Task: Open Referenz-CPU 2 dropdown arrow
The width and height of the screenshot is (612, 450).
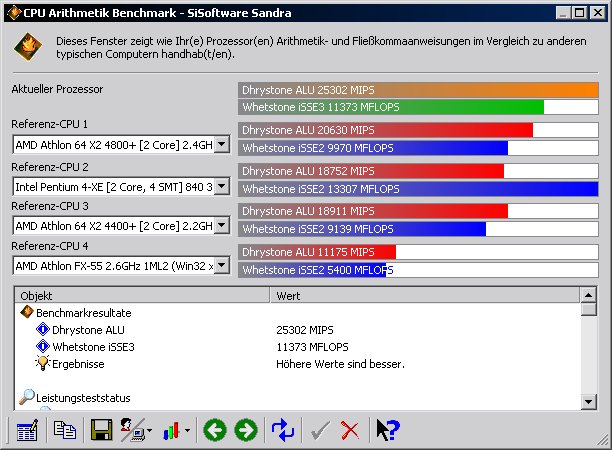Action: pos(221,186)
